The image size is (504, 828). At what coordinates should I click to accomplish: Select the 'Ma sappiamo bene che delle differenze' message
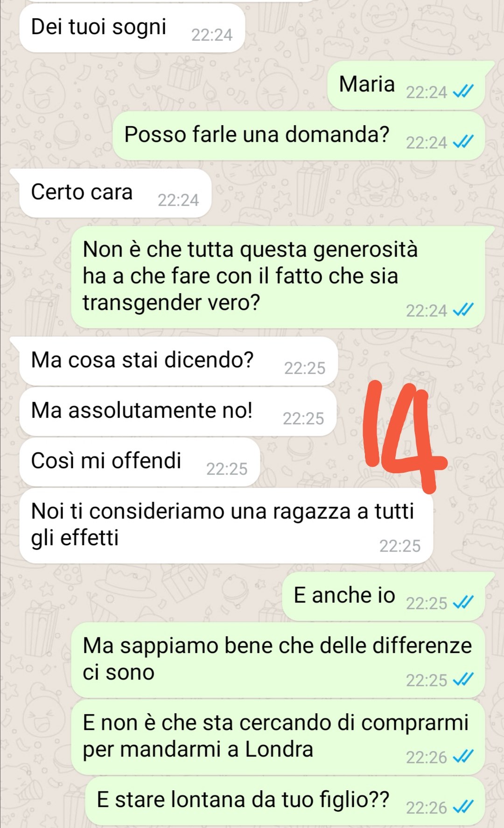point(278,660)
